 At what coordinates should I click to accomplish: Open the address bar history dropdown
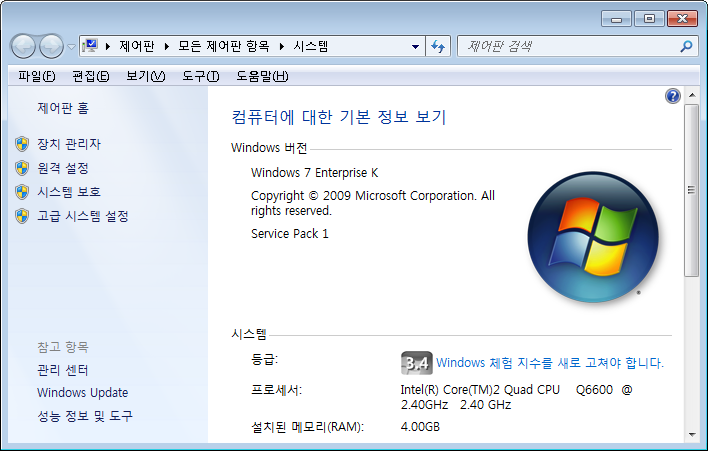[415, 46]
